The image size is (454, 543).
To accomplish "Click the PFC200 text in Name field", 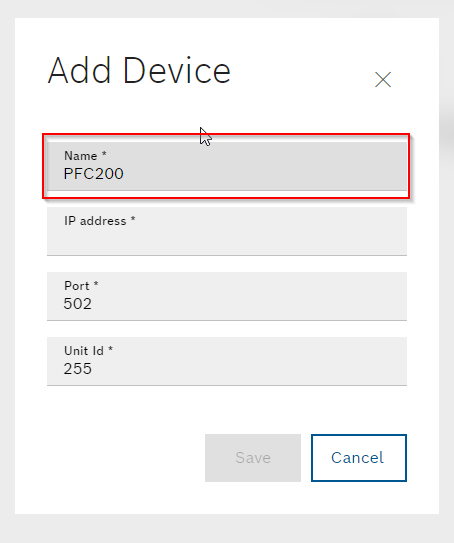I will click(x=94, y=174).
